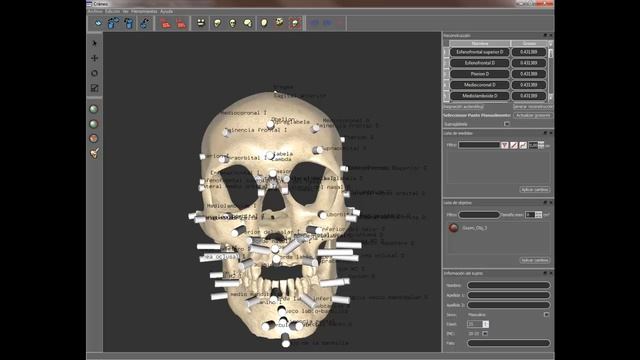The height and width of the screenshot is (360, 640).
Task: Click Generar reconstrucción button
Action: click(x=533, y=107)
